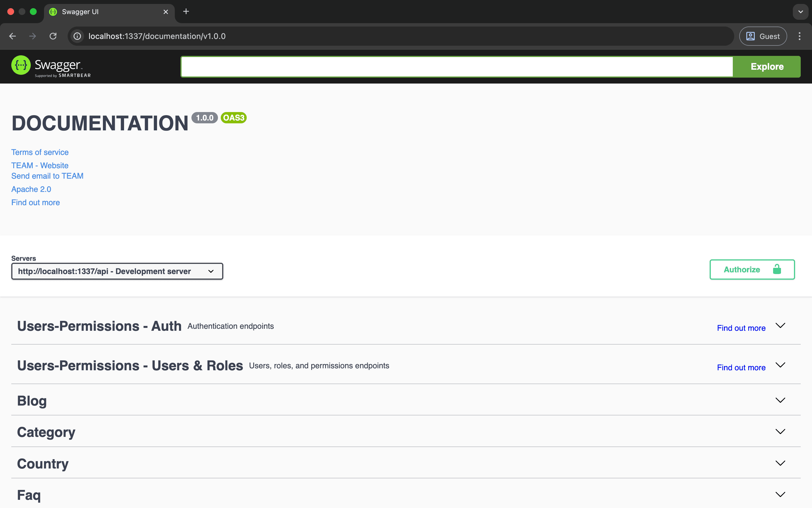Click the Faq tag heading

pyautogui.click(x=29, y=495)
